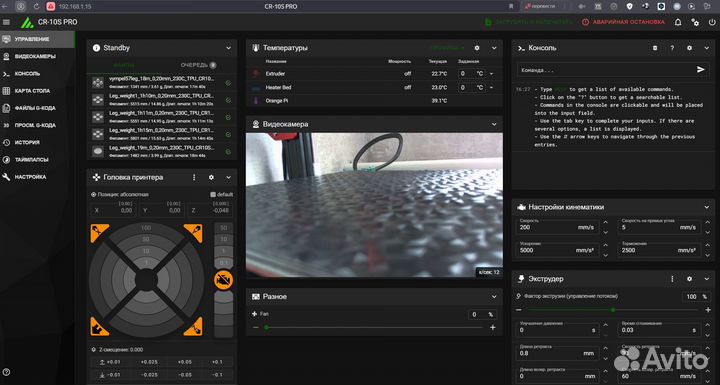Collapse the Видеокамера panel
This screenshot has height=385, width=720.
(x=494, y=124)
